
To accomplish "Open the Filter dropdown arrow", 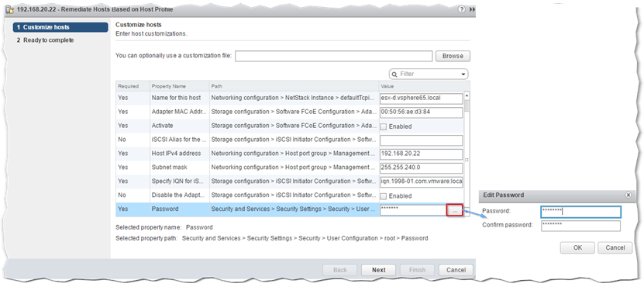I will point(463,74).
